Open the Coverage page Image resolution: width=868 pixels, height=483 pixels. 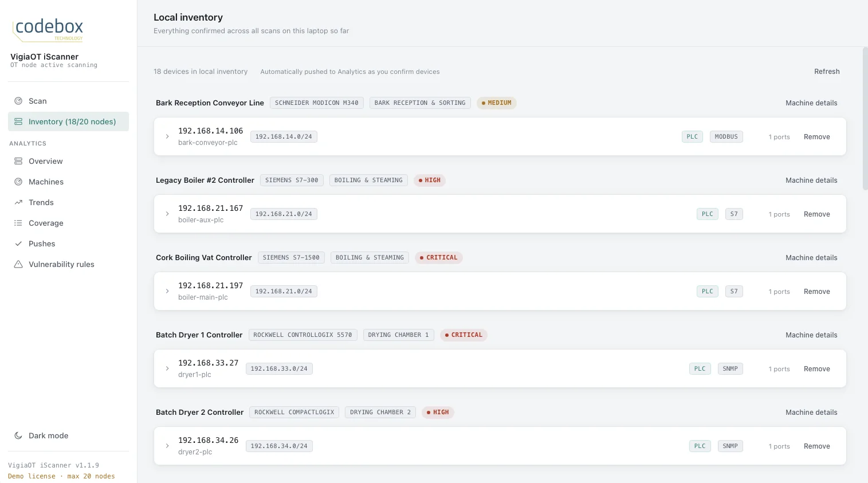point(68,223)
